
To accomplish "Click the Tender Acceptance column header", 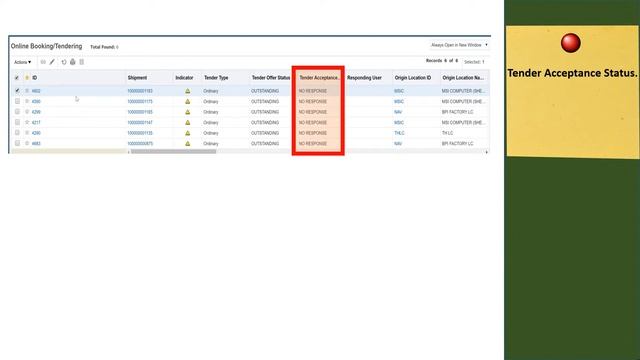I will point(319,78).
